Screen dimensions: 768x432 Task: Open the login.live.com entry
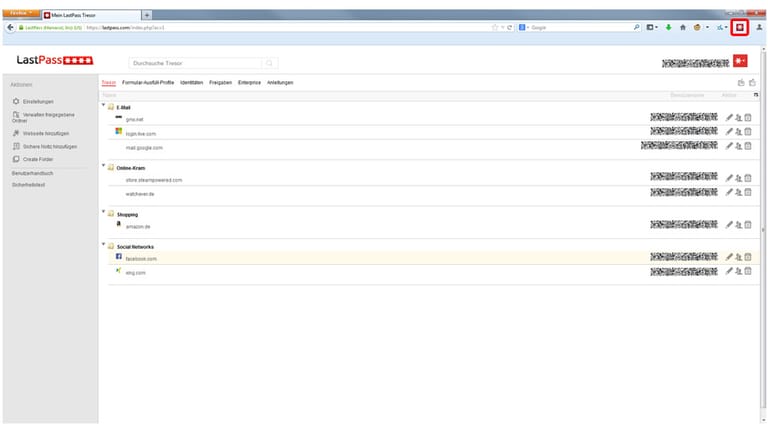tap(141, 134)
